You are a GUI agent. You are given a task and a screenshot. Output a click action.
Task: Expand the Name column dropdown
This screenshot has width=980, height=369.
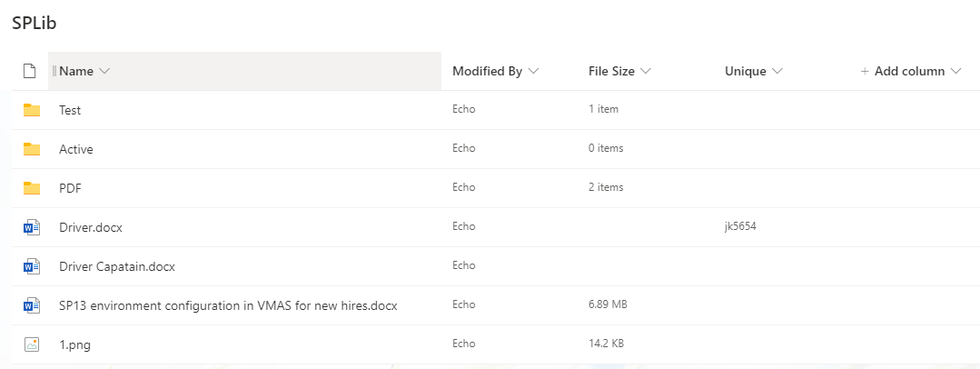point(104,71)
